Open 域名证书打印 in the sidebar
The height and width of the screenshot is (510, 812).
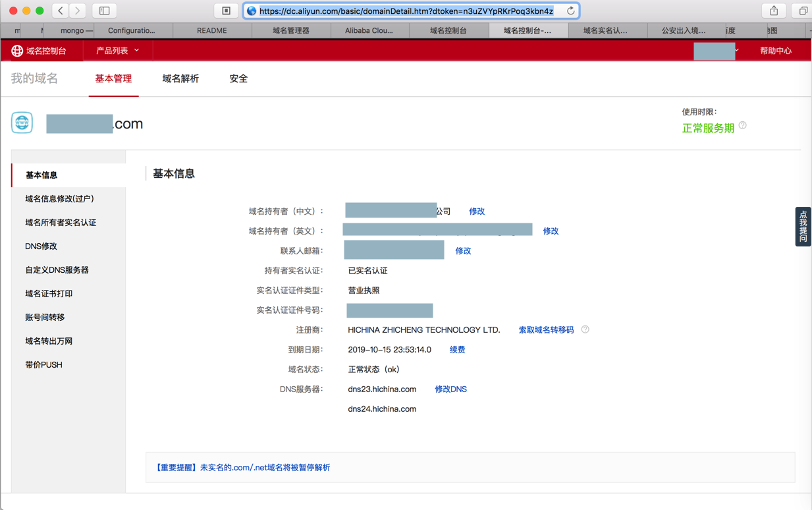tap(68, 294)
